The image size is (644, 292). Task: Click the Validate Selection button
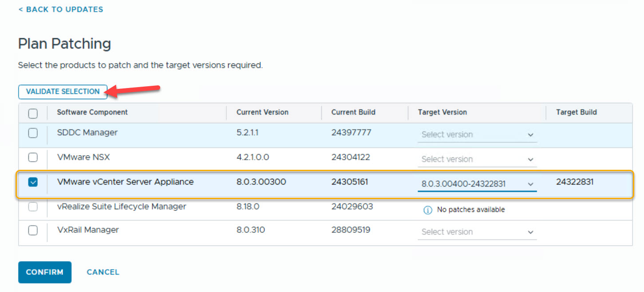tap(63, 92)
